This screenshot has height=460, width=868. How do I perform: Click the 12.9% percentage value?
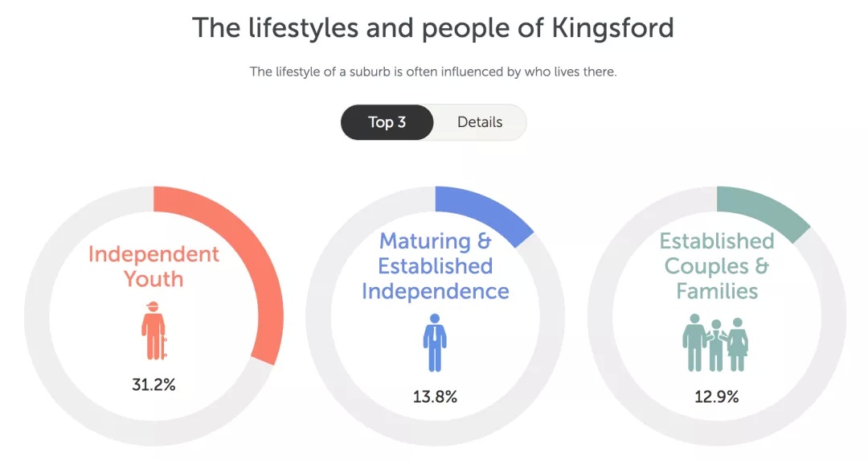pyautogui.click(x=717, y=396)
